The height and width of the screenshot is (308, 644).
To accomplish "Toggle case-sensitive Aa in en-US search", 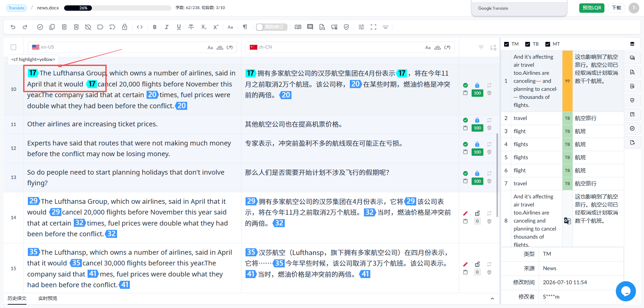I will [210, 48].
